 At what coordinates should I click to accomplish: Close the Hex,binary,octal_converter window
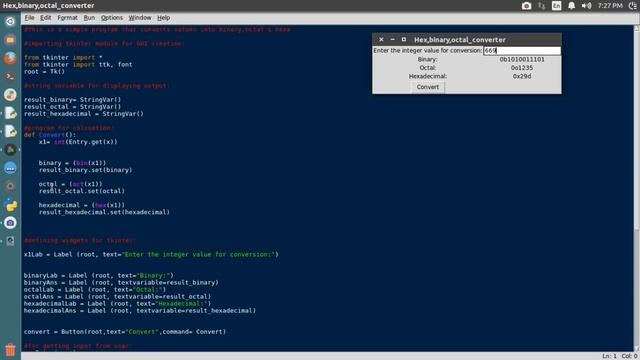(x=381, y=40)
